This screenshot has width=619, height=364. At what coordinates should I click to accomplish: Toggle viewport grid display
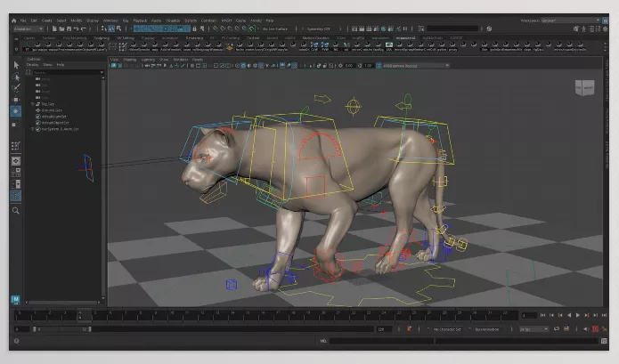[x=192, y=66]
